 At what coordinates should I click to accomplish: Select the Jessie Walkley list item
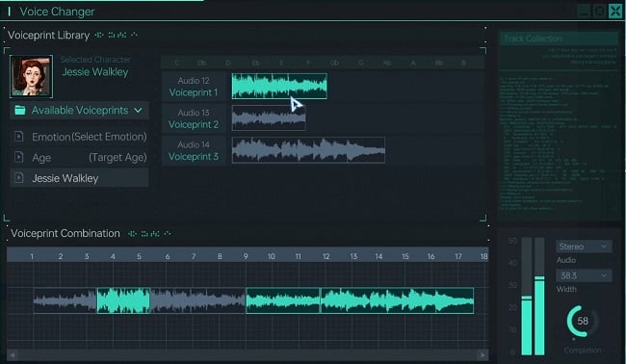pos(79,178)
